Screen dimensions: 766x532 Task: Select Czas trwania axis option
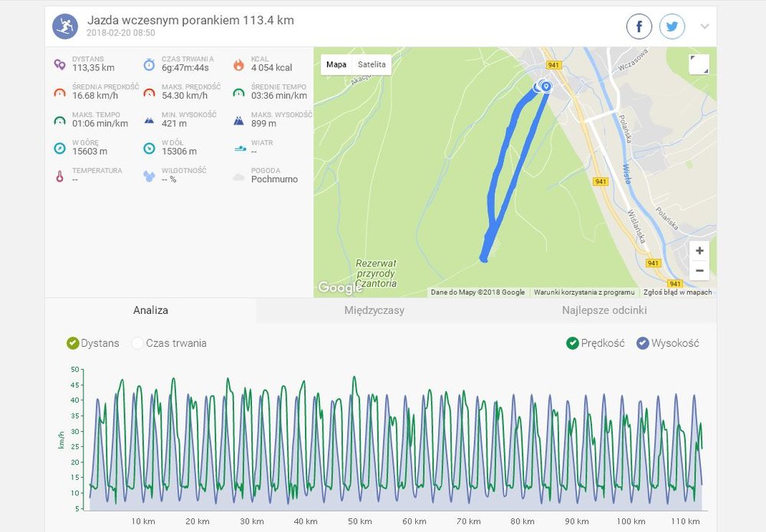point(169,343)
